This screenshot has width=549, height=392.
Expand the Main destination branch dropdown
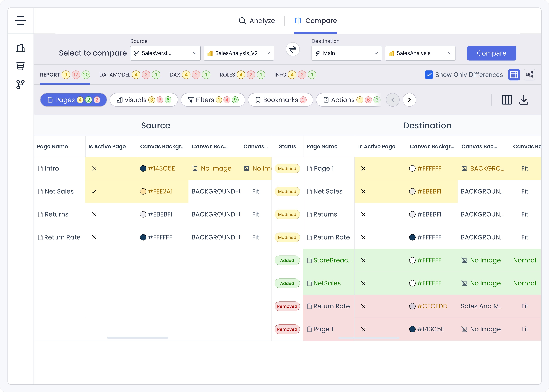[346, 53]
